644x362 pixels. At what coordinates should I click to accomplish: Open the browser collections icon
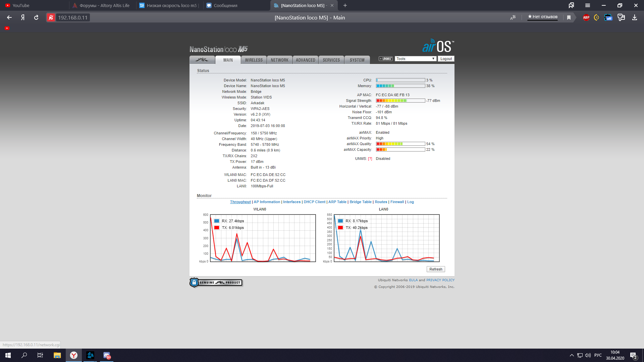[571, 5]
